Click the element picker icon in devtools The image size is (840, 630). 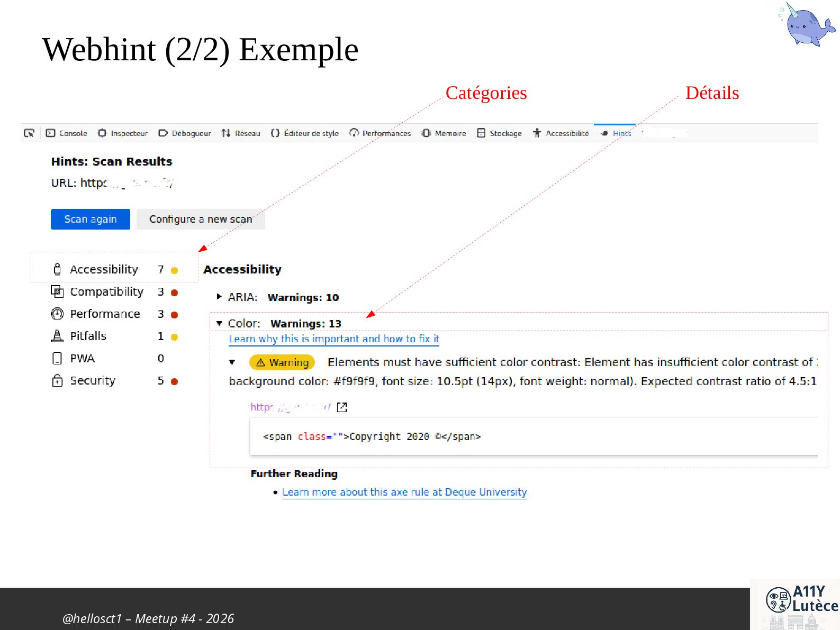pyautogui.click(x=29, y=133)
